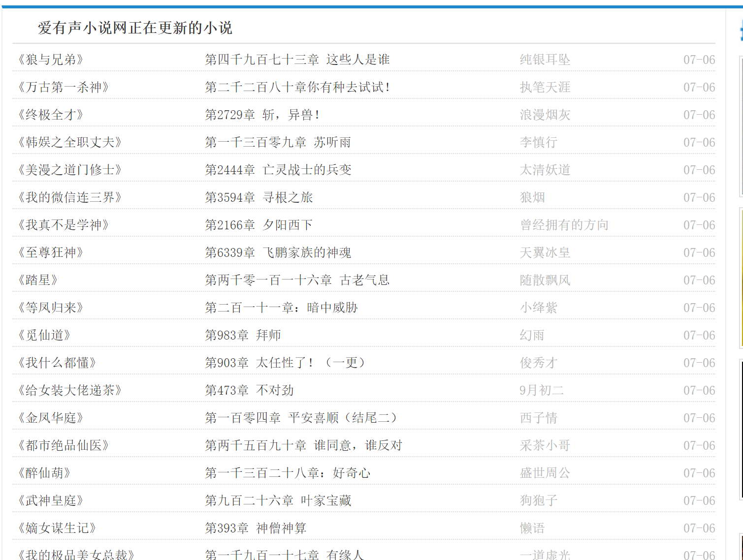The height and width of the screenshot is (560, 743).
Task: Click author 盛世周公
Action: click(x=545, y=473)
